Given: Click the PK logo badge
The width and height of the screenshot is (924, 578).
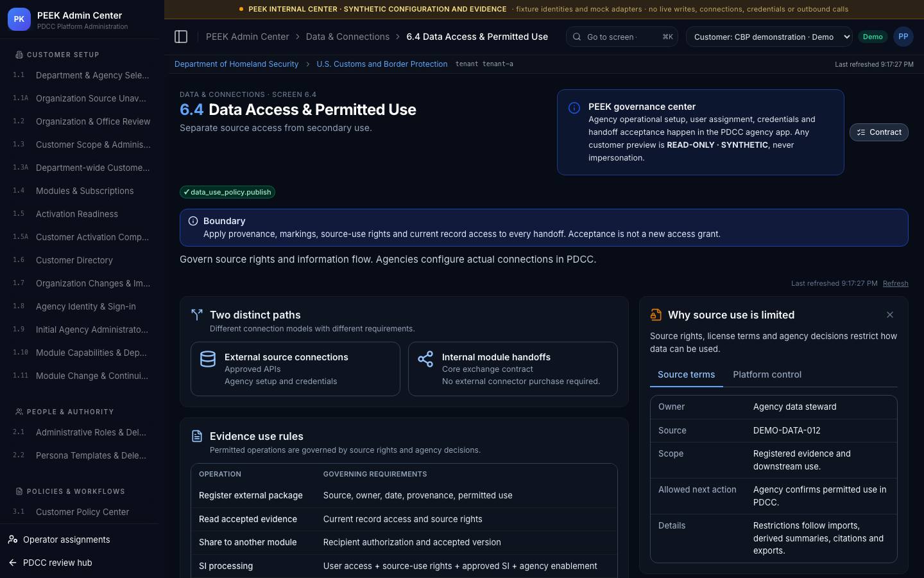Looking at the screenshot, I should tap(19, 19).
